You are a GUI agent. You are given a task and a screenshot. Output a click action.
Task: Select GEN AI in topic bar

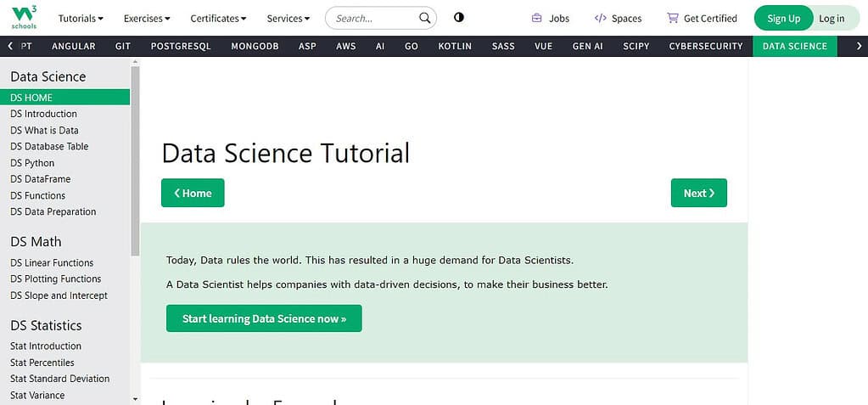587,46
